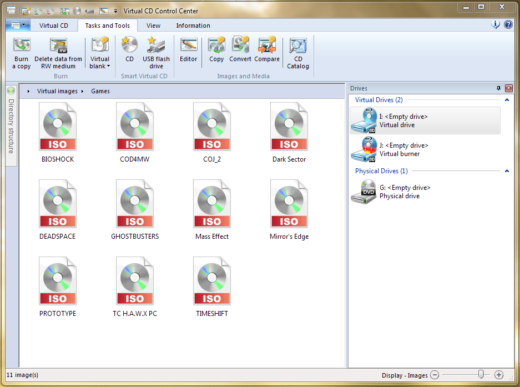Image resolution: width=520 pixels, height=387 pixels.
Task: Select the Mirror's Edge ISO image
Action: (289, 210)
